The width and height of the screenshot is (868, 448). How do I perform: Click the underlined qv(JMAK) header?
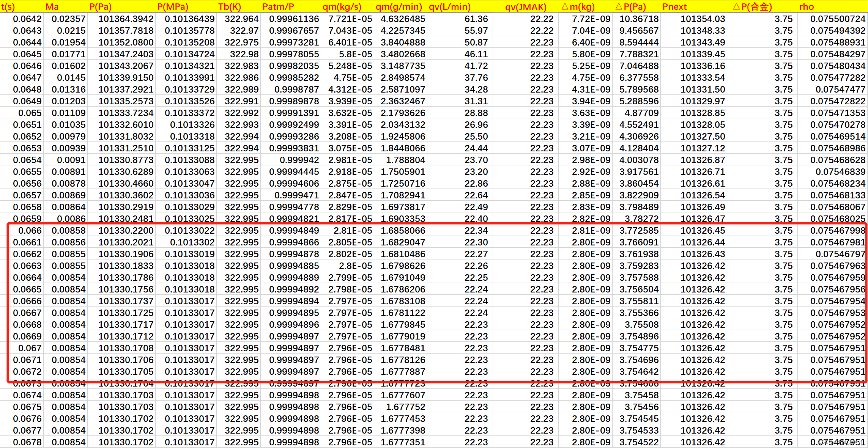coord(526,7)
